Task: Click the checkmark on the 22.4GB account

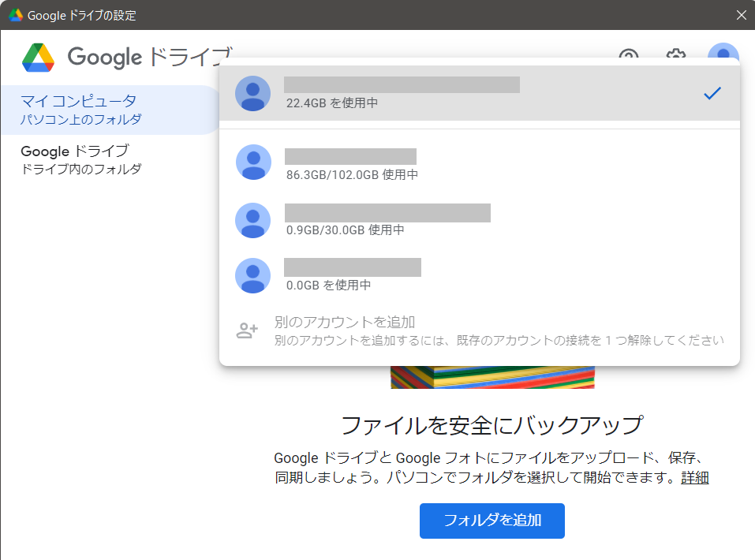Action: pyautogui.click(x=712, y=93)
